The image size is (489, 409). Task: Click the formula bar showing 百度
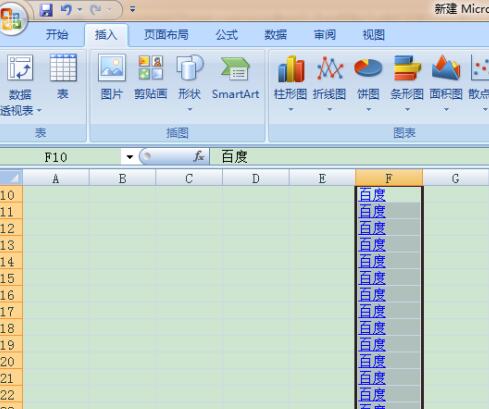click(349, 157)
